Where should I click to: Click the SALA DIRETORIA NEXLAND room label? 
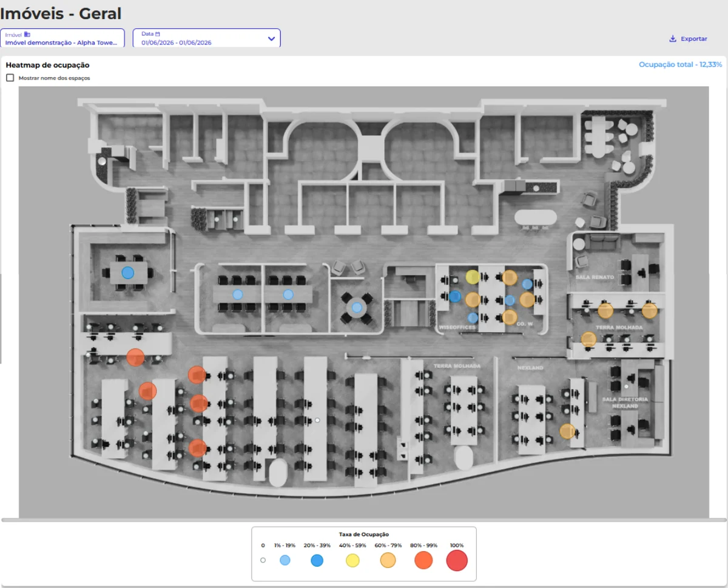point(625,402)
